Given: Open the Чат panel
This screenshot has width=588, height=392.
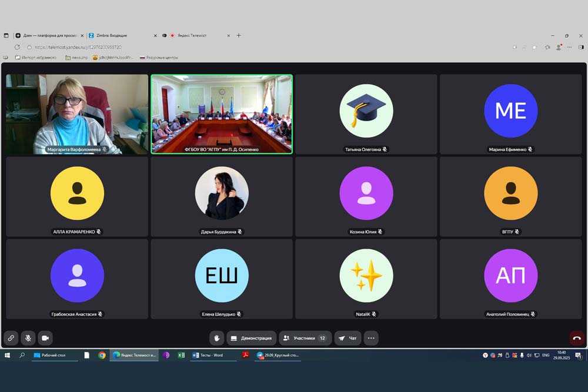Looking at the screenshot, I should [348, 338].
